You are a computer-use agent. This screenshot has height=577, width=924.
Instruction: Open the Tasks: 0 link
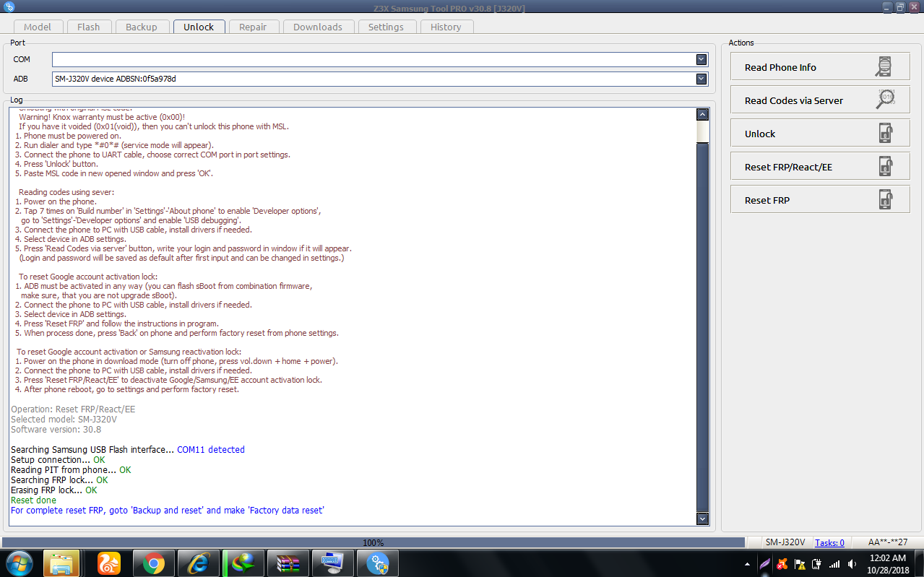[x=829, y=542]
